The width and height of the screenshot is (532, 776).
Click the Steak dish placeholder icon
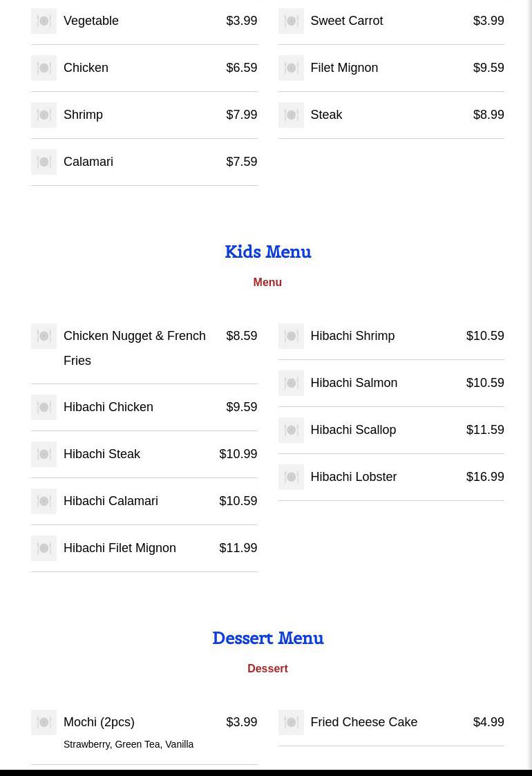[291, 115]
